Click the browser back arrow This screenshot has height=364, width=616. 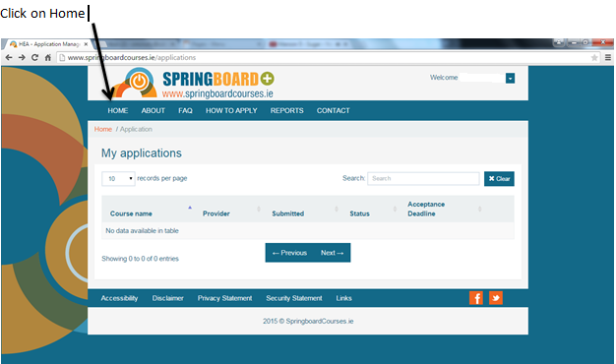[9, 58]
